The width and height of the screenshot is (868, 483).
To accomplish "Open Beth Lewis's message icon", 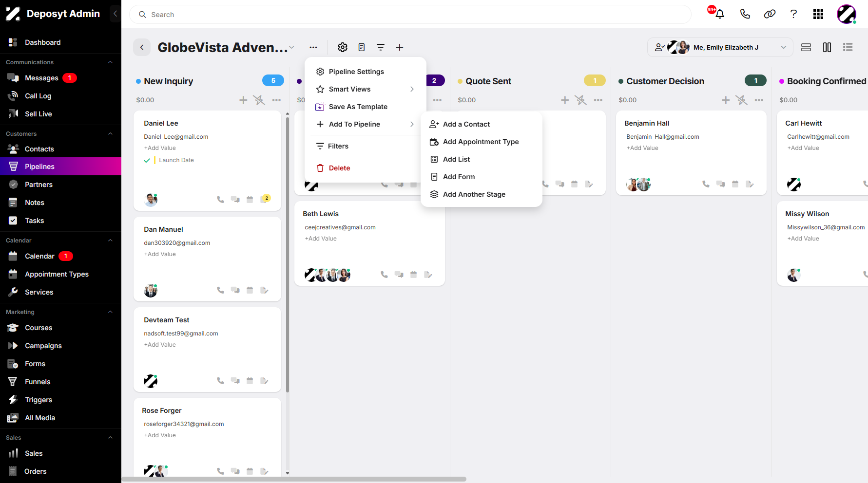I will [399, 275].
